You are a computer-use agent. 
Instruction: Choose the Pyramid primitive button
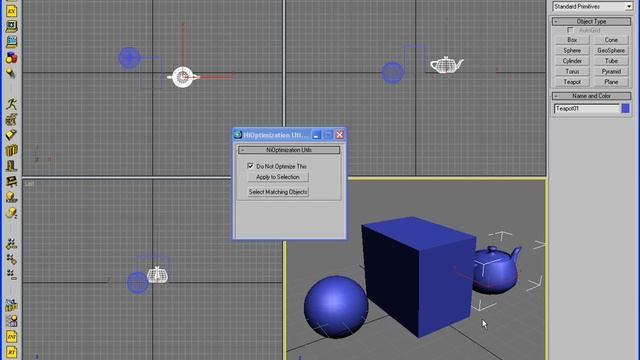(x=611, y=71)
